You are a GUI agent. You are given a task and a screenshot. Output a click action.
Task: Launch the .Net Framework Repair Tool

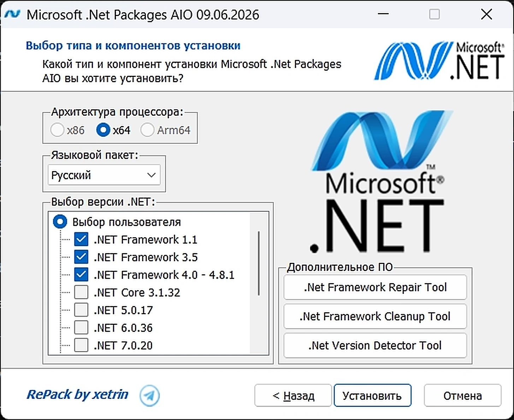pyautogui.click(x=375, y=287)
